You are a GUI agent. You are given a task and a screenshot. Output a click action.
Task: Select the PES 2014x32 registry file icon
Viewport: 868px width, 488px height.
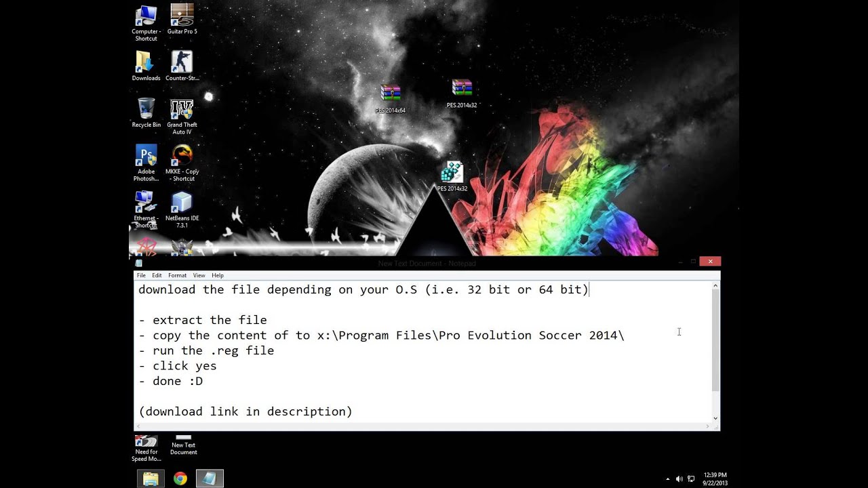tap(452, 176)
